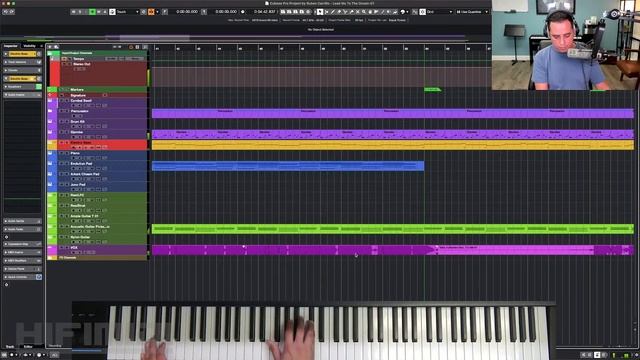Select the Mute X tool
Screen dimensions: 640x360
pos(358,12)
